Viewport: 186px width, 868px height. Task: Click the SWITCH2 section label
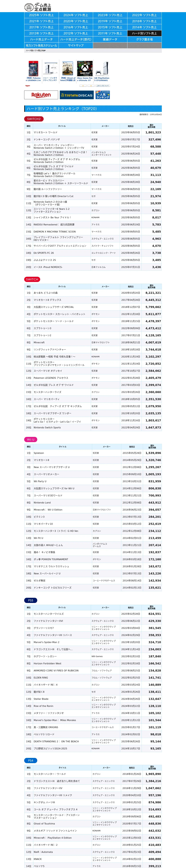[x=34, y=119]
